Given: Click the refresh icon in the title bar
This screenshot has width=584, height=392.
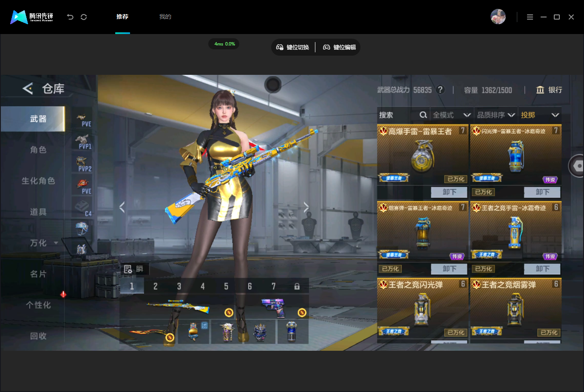Looking at the screenshot, I should coord(84,17).
